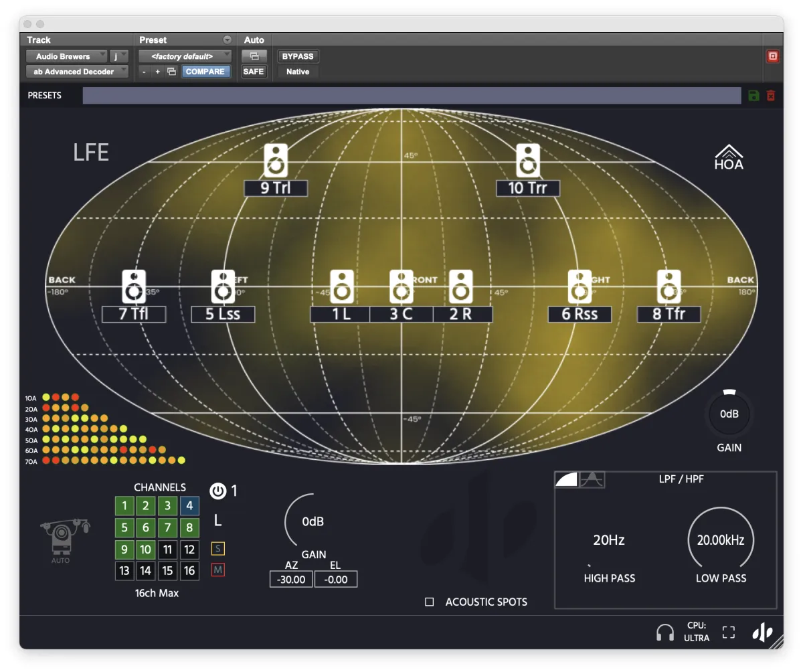
Task: Select the bell curve filter shape icon
Action: pos(592,479)
